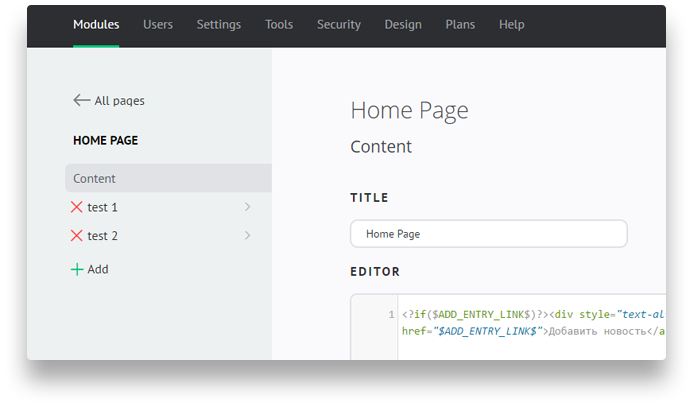Viewport: 693px width, 409px height.
Task: Click the back arrow beside All pages
Action: (x=81, y=100)
